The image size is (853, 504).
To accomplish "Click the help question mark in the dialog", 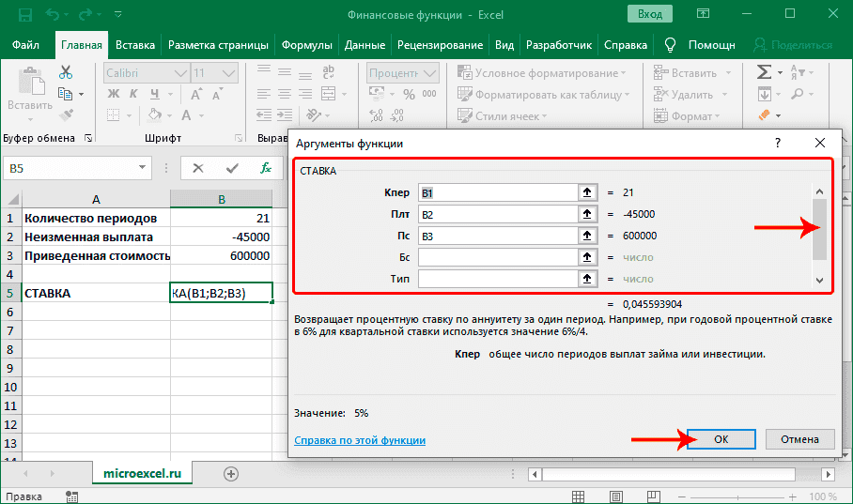I will [x=777, y=143].
